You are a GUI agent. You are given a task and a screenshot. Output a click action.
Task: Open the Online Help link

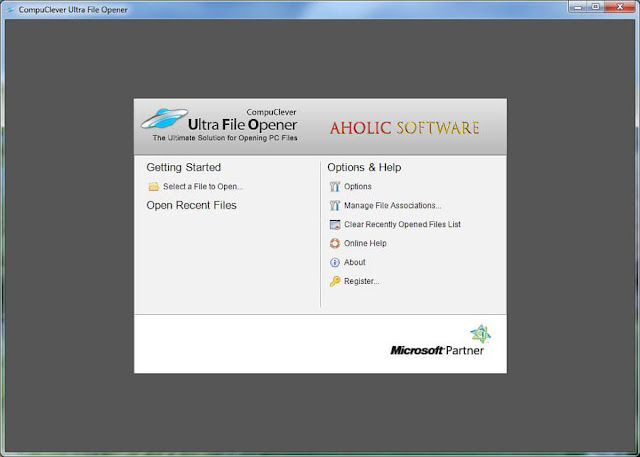point(365,243)
